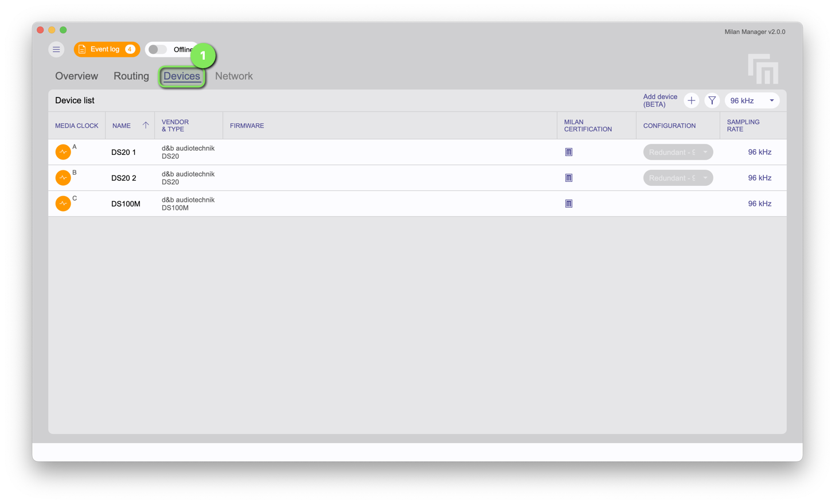835x504 pixels.
Task: Click the add device plus icon
Action: 691,100
